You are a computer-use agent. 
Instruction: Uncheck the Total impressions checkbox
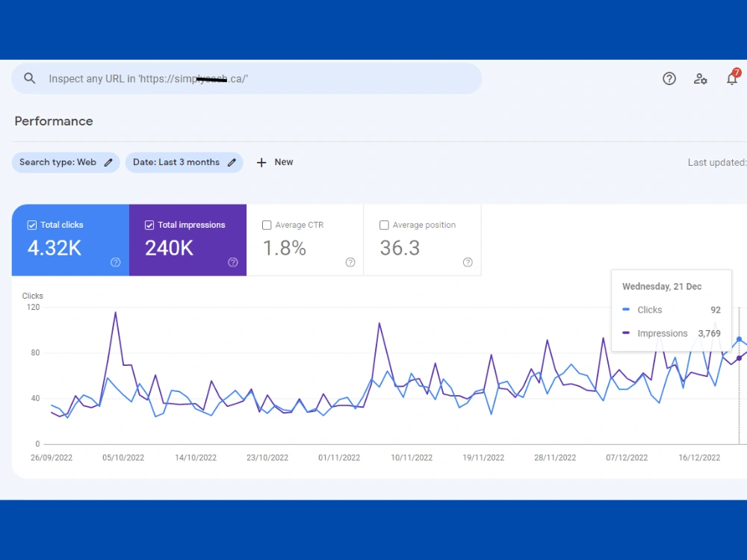(149, 225)
